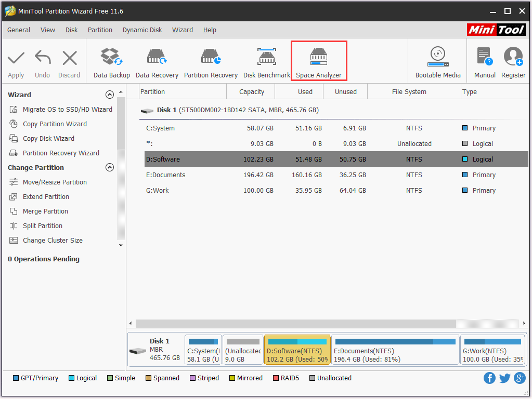Select the C:System usage bar in the disk map
This screenshot has height=399, width=532.
[x=203, y=342]
